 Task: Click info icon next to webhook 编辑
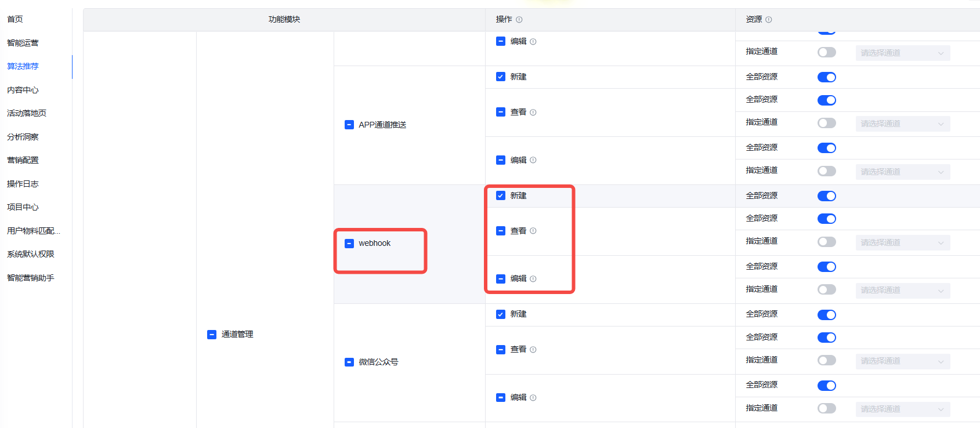(x=533, y=279)
